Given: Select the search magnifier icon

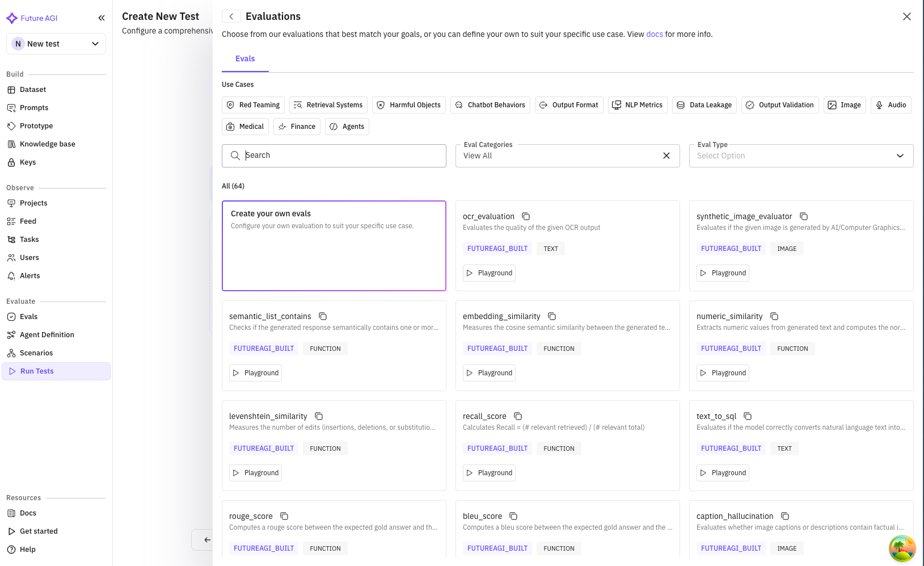Looking at the screenshot, I should pyautogui.click(x=235, y=155).
